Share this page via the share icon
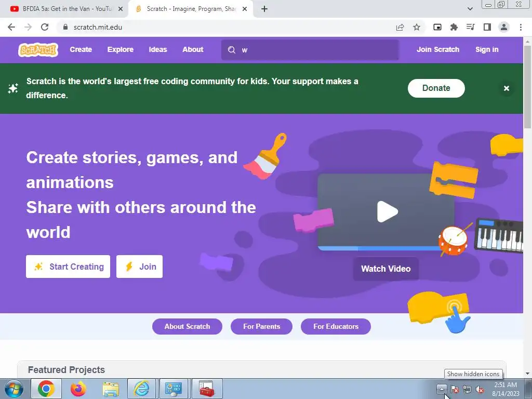This screenshot has height=399, width=532. [x=400, y=27]
